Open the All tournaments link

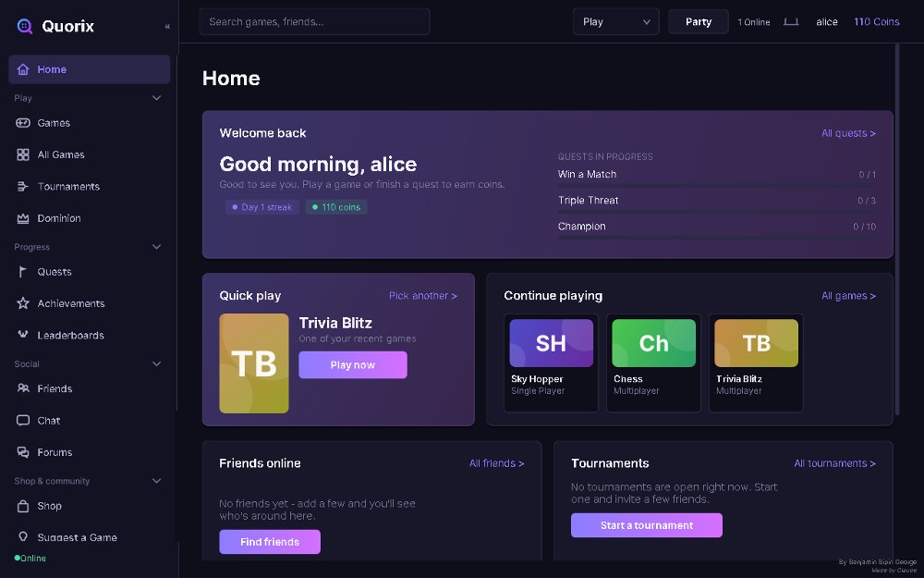coord(834,463)
